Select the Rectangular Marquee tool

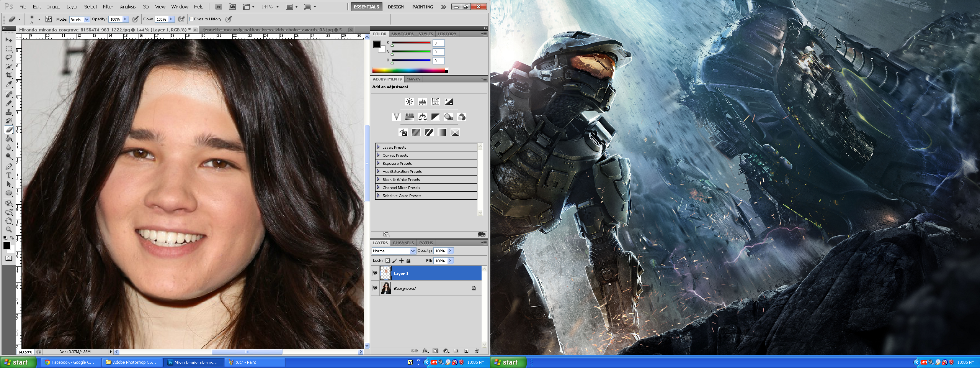pos(9,49)
